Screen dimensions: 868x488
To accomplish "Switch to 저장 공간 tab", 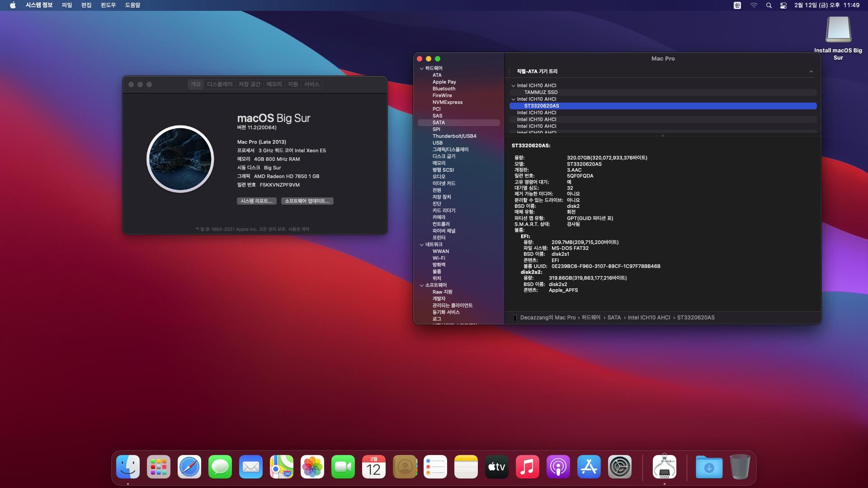I will pos(250,84).
